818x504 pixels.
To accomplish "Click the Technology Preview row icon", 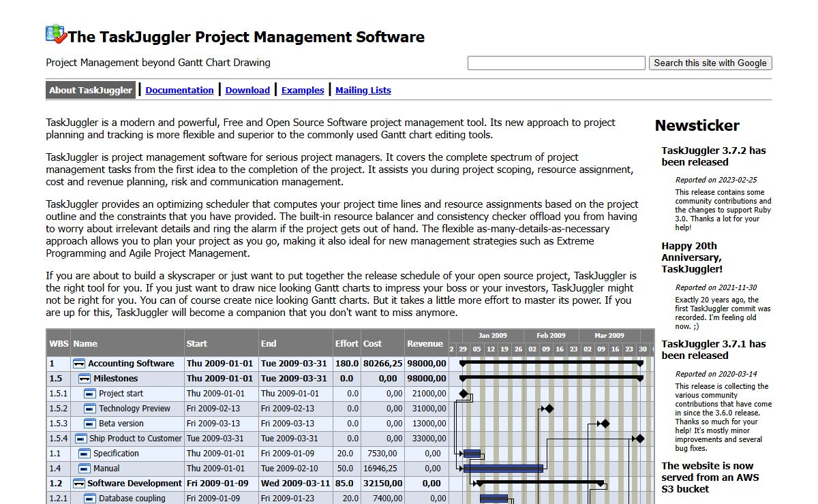I will click(89, 409).
